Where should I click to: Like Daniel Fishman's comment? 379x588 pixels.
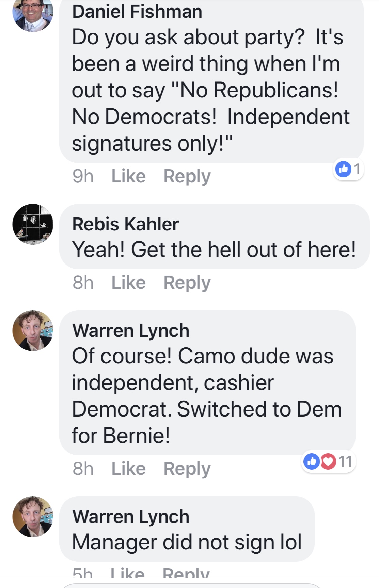(128, 176)
